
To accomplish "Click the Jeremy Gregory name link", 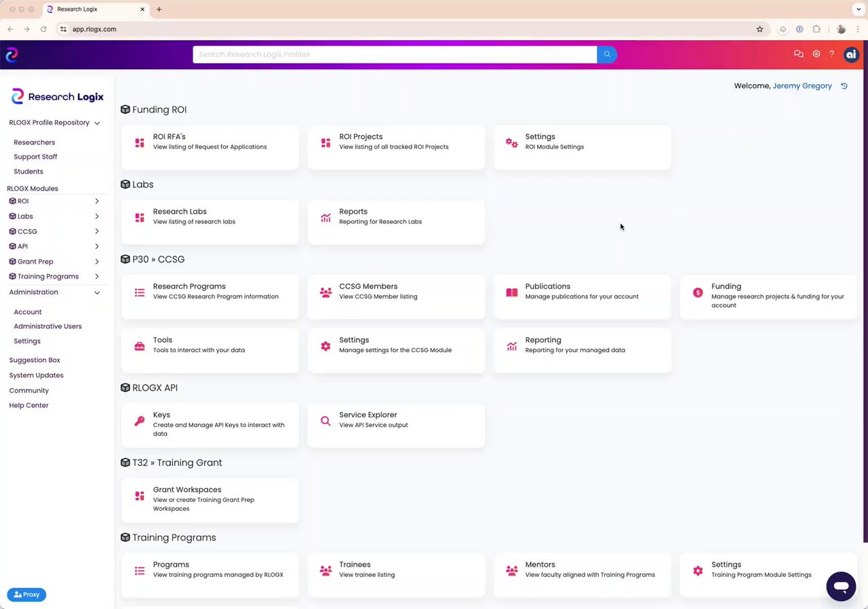I will coord(802,86).
